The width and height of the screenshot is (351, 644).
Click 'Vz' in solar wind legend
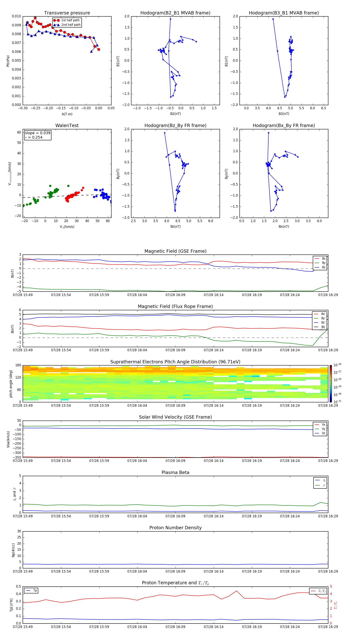(x=324, y=433)
